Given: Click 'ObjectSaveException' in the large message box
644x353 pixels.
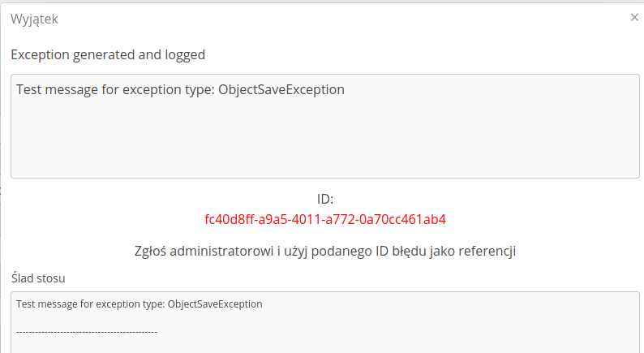Looking at the screenshot, I should (281, 89).
